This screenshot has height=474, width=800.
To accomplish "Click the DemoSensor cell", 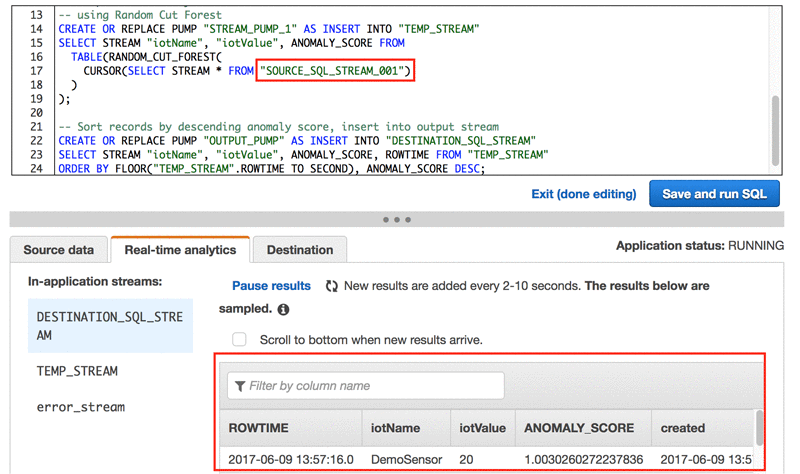I will pyautogui.click(x=407, y=460).
